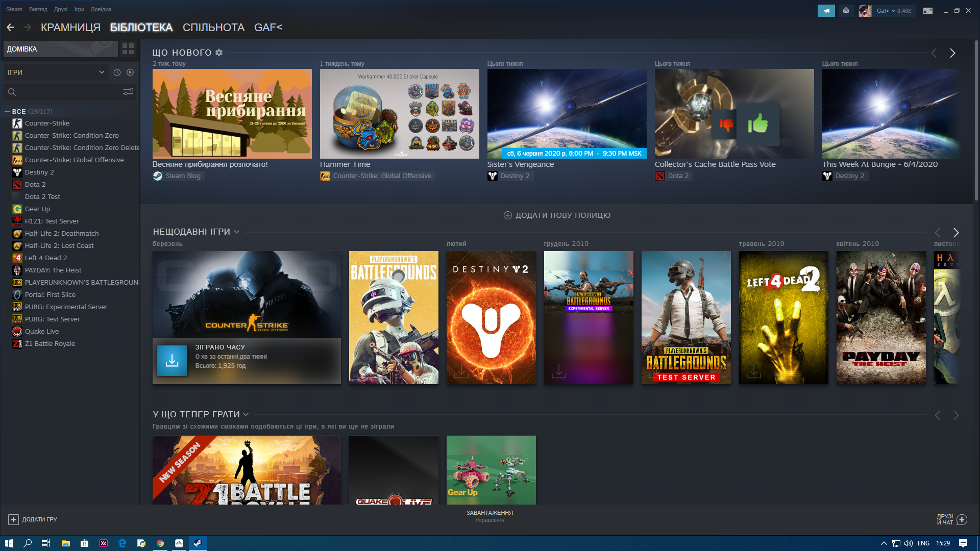Image resolution: width=980 pixels, height=551 pixels.
Task: Open the advanced library filter options icon
Action: pos(128,92)
